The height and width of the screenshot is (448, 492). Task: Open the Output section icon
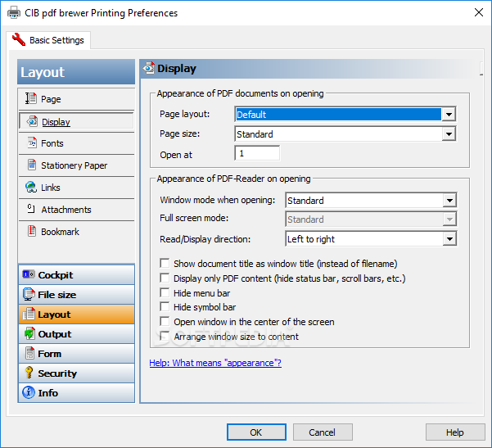(29, 333)
